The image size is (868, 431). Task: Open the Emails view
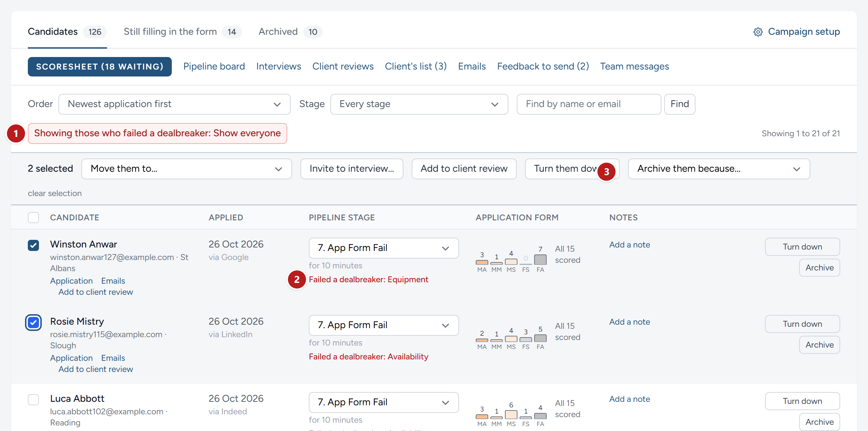(x=472, y=66)
